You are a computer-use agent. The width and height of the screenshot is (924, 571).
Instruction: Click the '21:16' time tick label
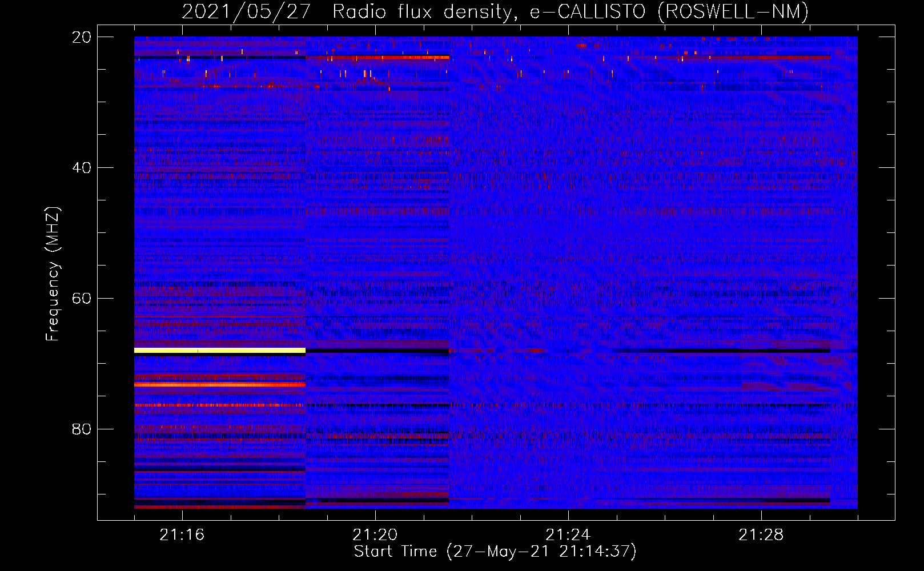coord(182,535)
